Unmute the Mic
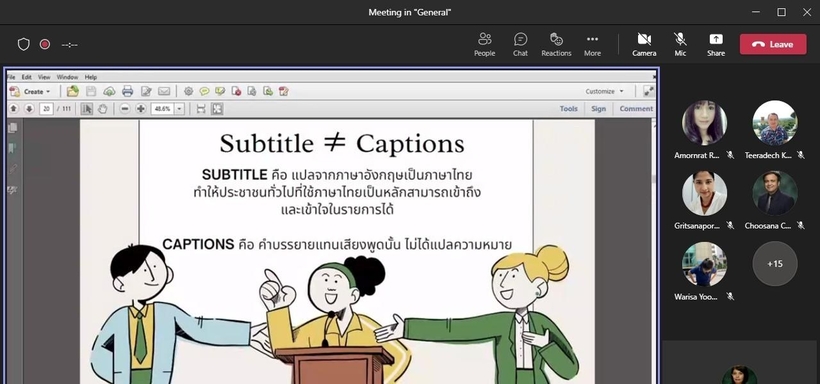This screenshot has height=384, width=820. pyautogui.click(x=680, y=44)
